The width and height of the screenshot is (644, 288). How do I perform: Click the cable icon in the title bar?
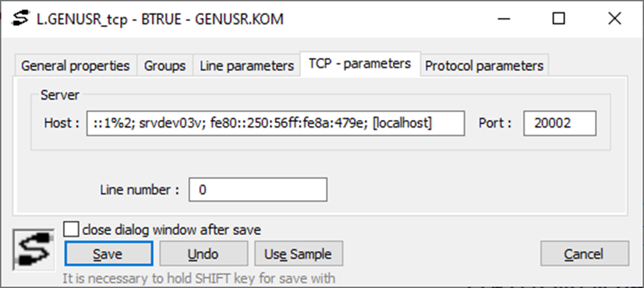coord(21,19)
